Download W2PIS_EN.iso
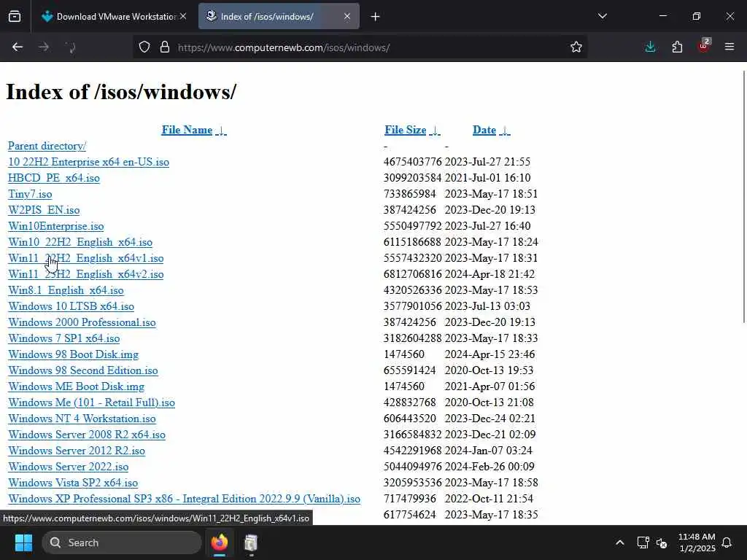This screenshot has width=747, height=560. 44,210
